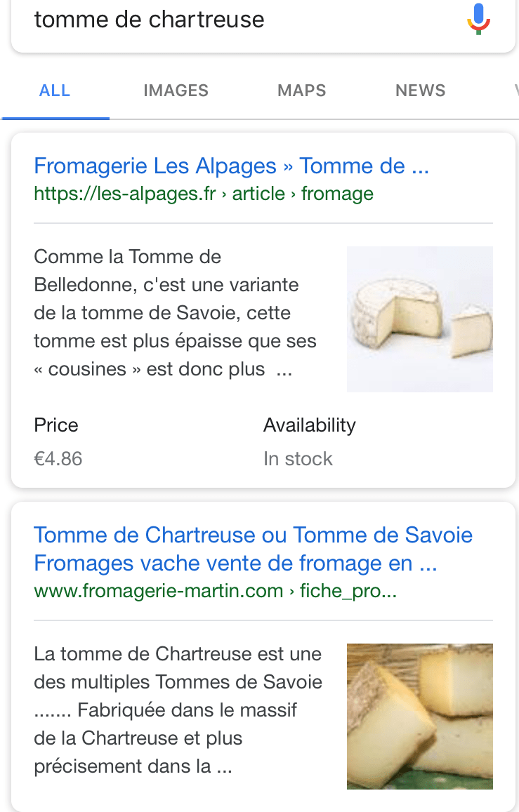
Task: Click the Price label
Action: (x=56, y=425)
